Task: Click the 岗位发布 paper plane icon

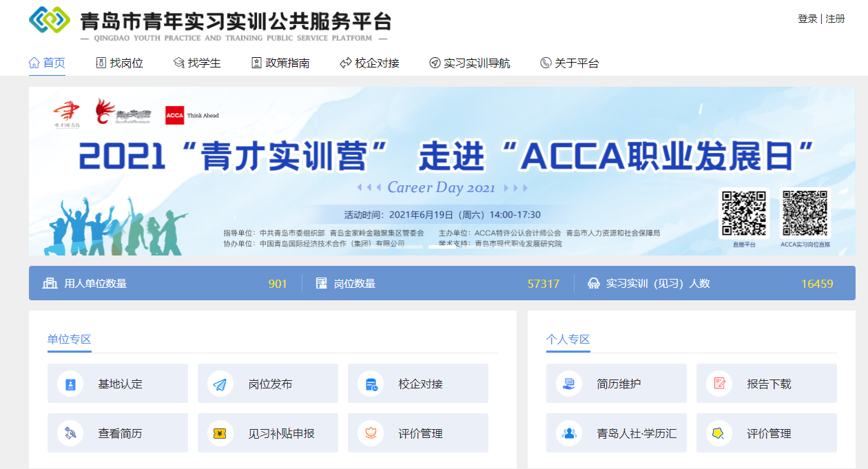Action: 220,384
